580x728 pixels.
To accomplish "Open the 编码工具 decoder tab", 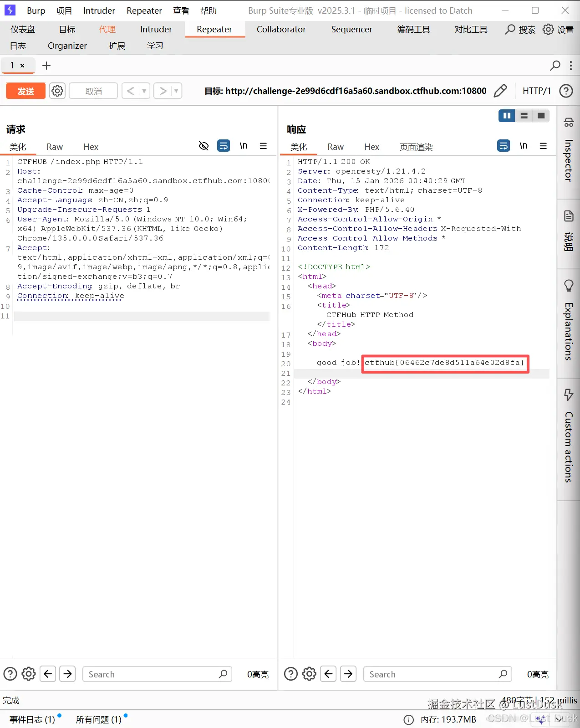I will coord(414,29).
